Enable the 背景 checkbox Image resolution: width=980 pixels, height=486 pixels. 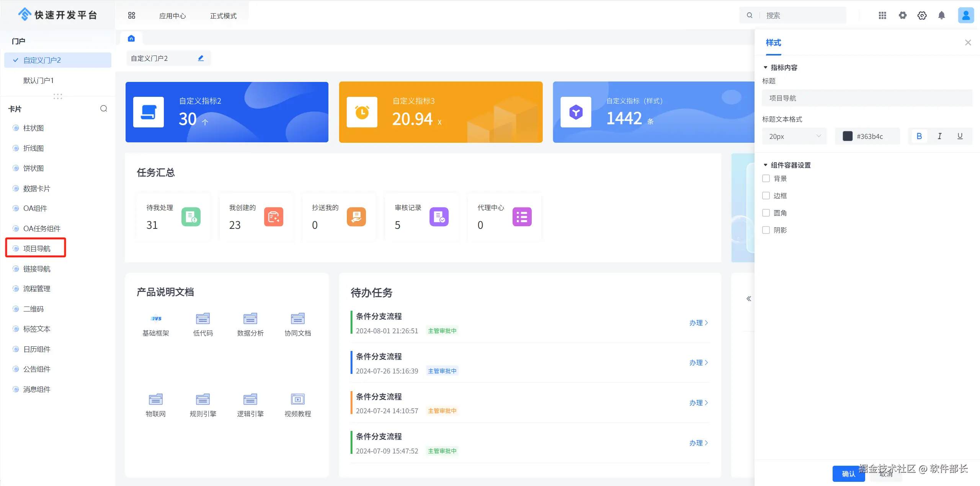coord(766,178)
